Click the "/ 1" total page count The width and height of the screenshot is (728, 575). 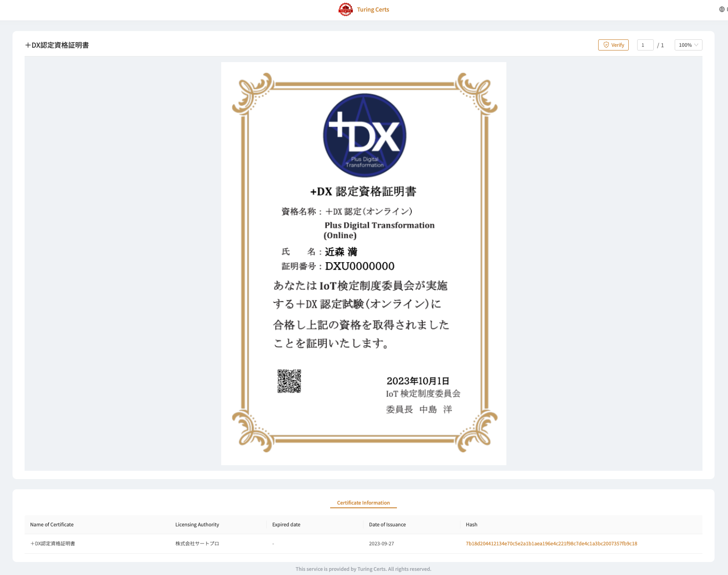pos(661,45)
